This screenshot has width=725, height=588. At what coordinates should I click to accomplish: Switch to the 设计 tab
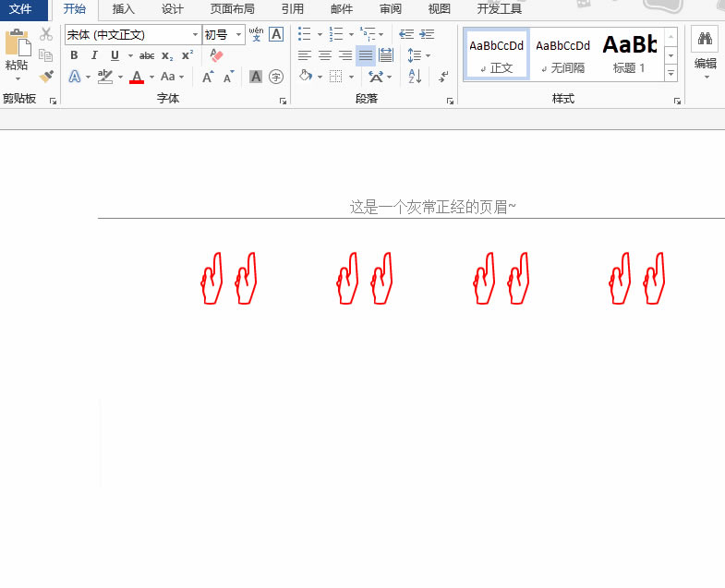[x=173, y=9]
